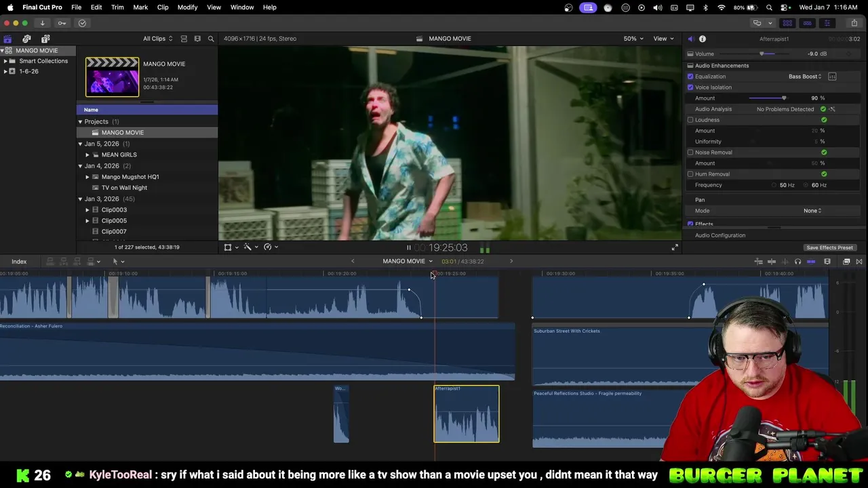Click the Share export icon
This screenshot has width=868, height=488.
tap(854, 23)
